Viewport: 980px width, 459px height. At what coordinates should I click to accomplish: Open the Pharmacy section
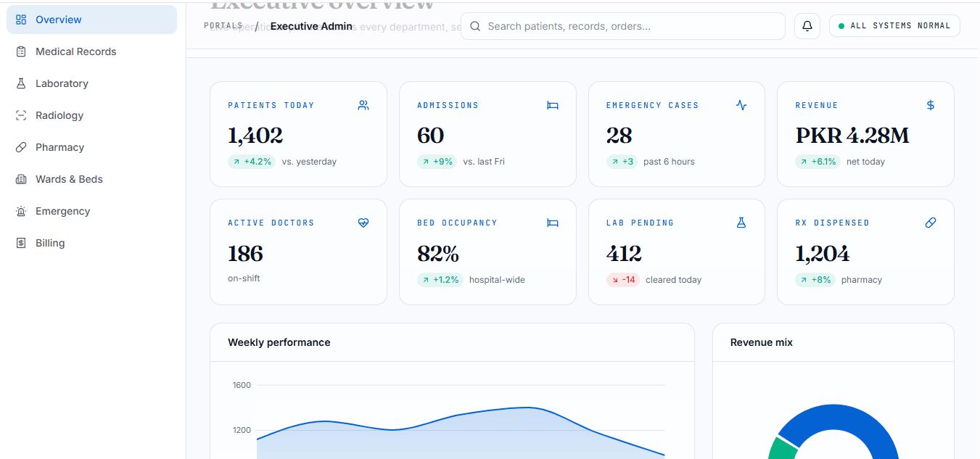(91, 147)
